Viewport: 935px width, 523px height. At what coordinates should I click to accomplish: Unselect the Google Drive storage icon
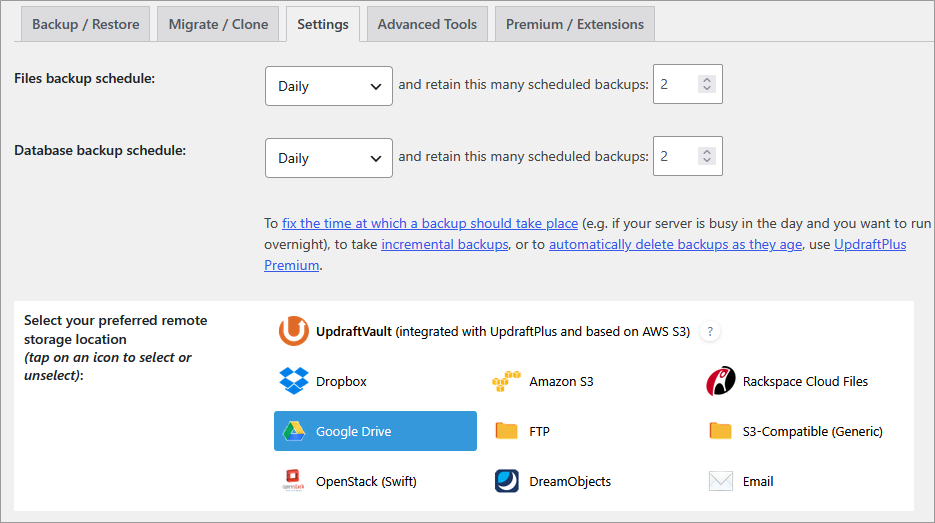point(293,431)
